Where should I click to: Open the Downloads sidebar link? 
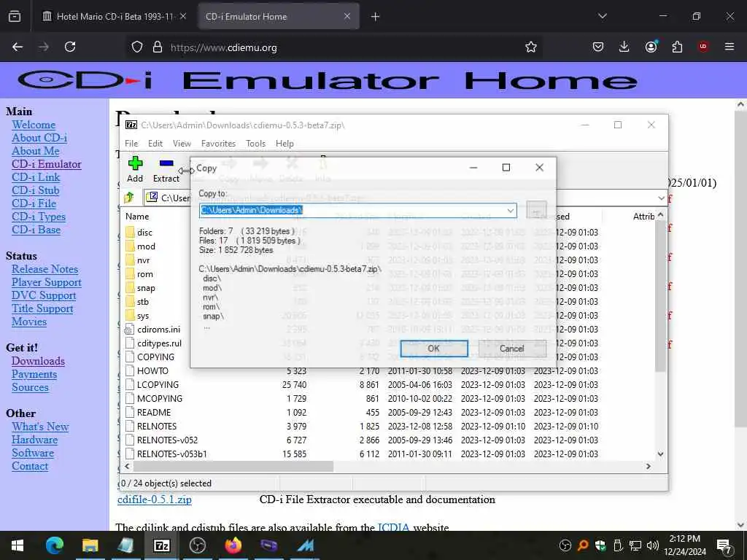[38, 361]
